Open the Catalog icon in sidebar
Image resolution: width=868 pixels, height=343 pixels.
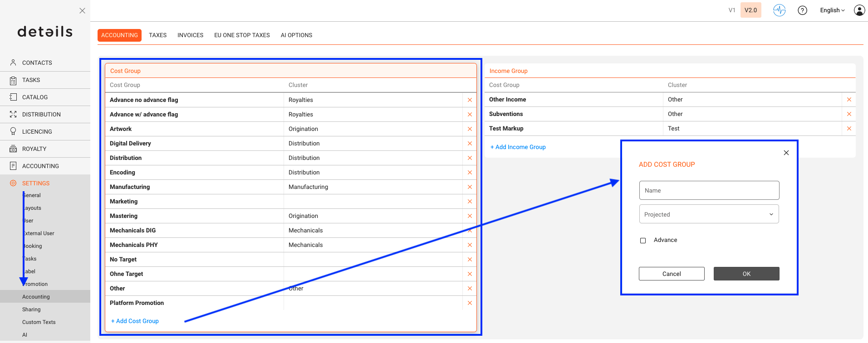coord(13,97)
